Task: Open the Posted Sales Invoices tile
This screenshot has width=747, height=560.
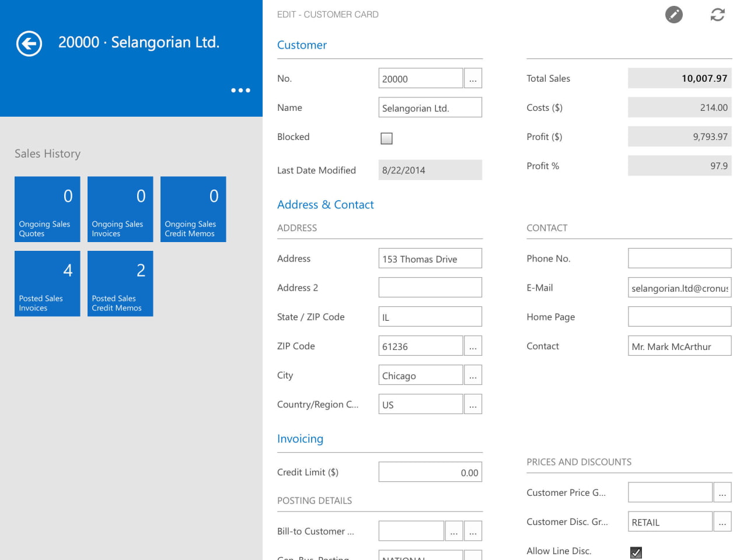Action: coord(47,283)
